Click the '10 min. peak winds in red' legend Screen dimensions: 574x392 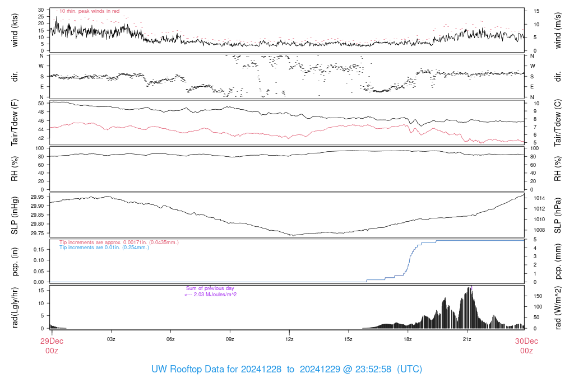[x=88, y=11]
